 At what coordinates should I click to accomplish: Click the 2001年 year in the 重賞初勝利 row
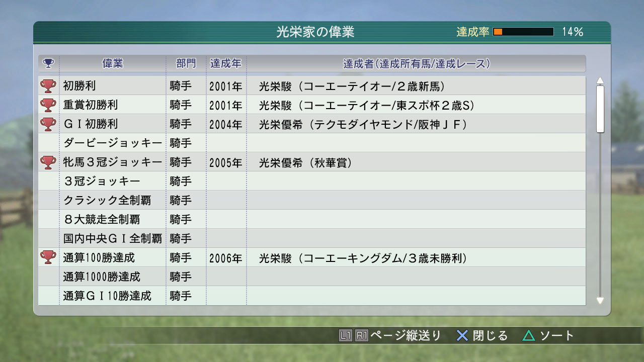point(226,105)
